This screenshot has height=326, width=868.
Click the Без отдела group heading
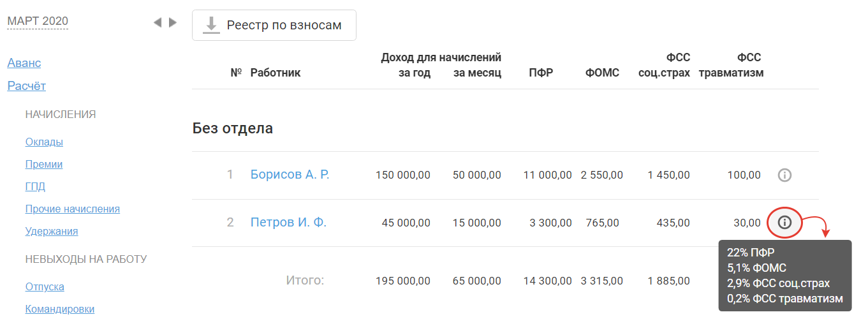(x=233, y=128)
